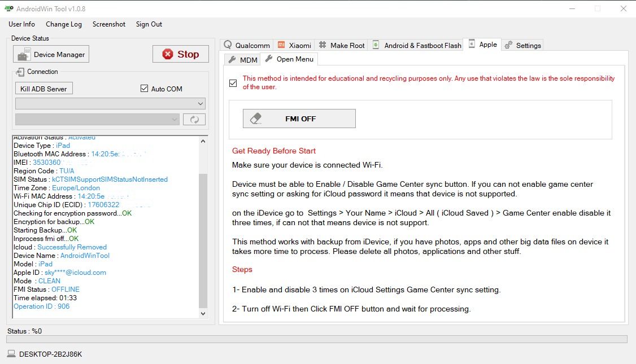Switch to the MDM sub-tab
Image resolution: width=636 pixels, height=364 pixels.
(x=242, y=60)
